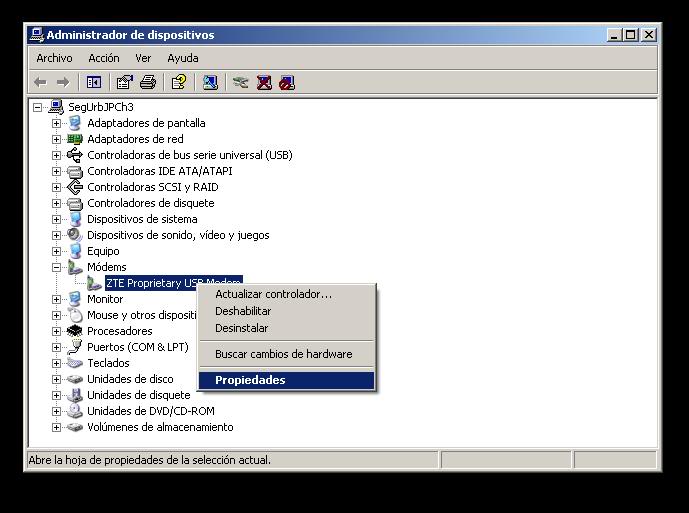Choose Desinstalar in context menu

pyautogui.click(x=286, y=328)
